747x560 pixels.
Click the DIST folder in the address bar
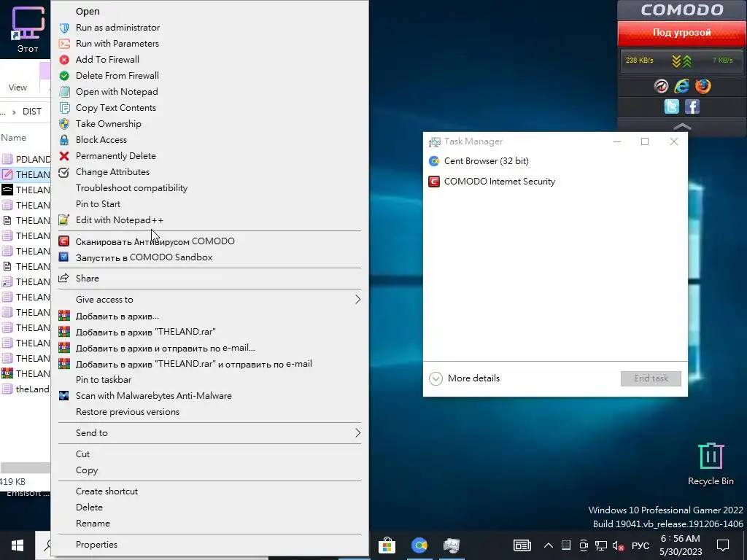pyautogui.click(x=32, y=112)
